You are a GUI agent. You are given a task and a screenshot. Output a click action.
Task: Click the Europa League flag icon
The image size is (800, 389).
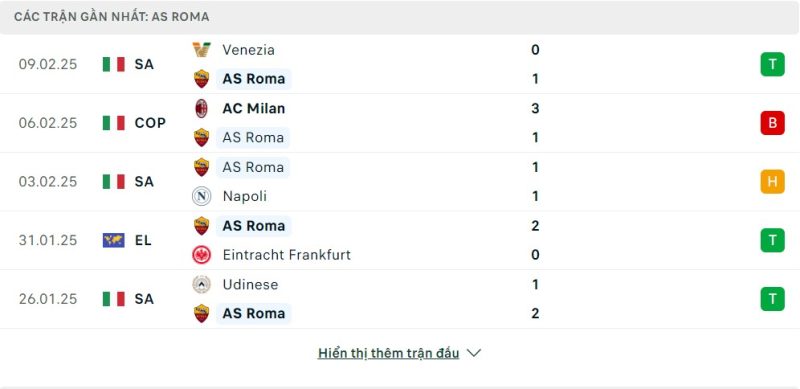[113, 240]
